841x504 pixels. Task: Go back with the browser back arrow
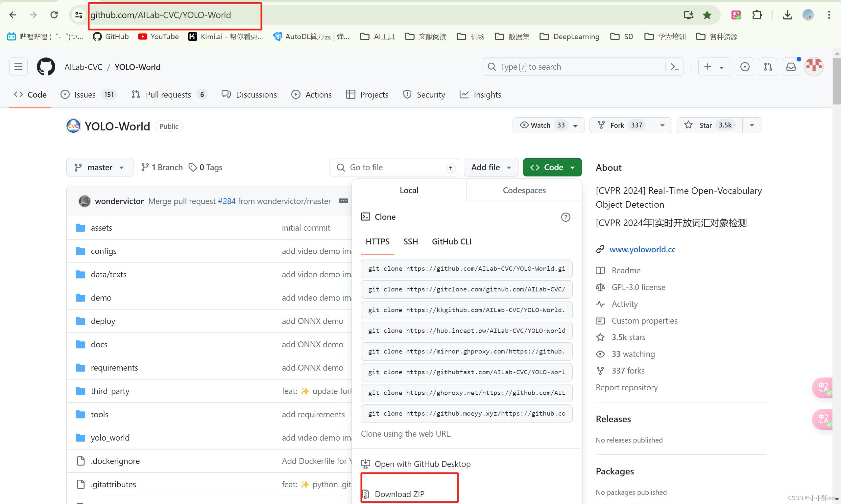12,15
